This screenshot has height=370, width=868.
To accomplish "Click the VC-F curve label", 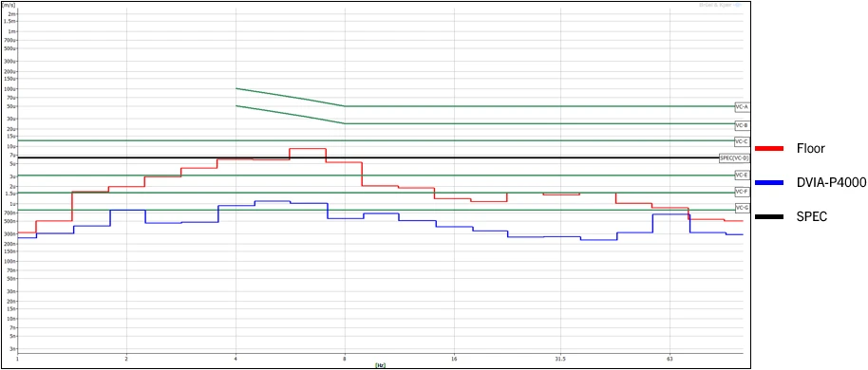I will (x=742, y=192).
